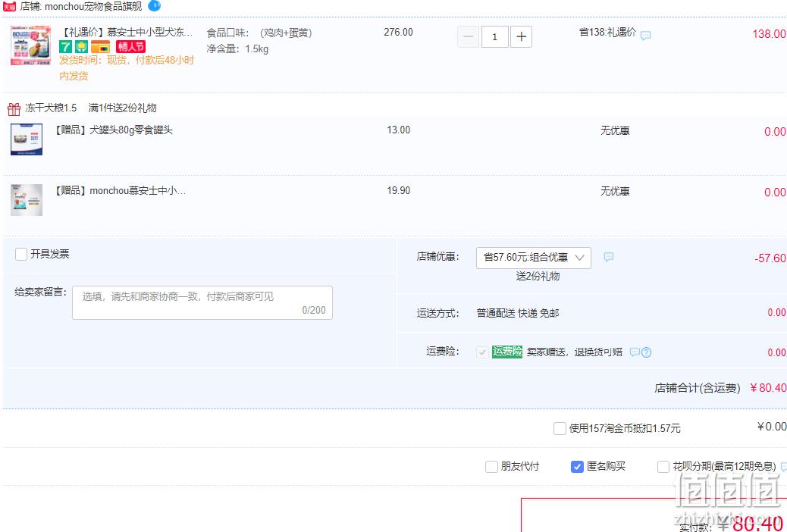Click the 冻干犬粮1.5 promotion label

(51, 108)
